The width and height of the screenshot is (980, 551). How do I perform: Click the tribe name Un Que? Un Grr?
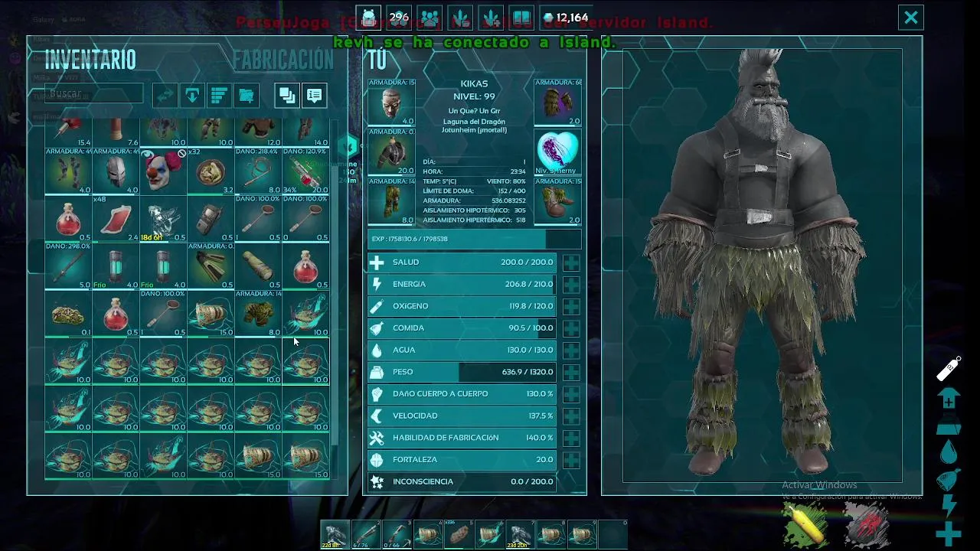(x=475, y=112)
